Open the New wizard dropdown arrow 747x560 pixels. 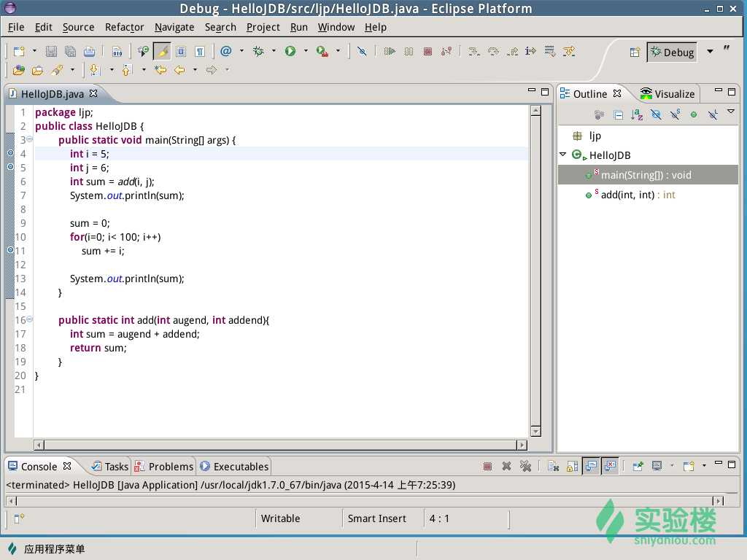click(34, 51)
